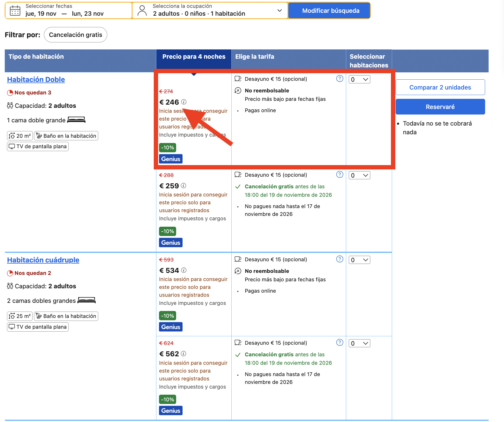Click 'Nos quedan 2' availability text
This screenshot has height=422, width=504.
pos(33,273)
